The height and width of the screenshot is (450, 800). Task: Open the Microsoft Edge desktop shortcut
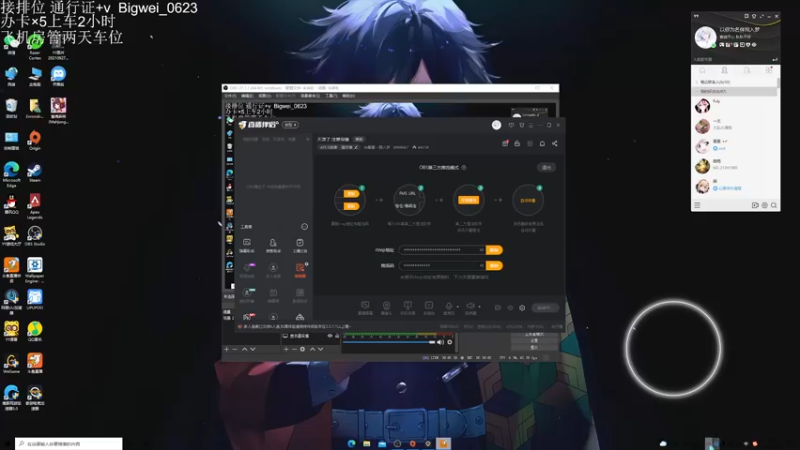[11, 174]
